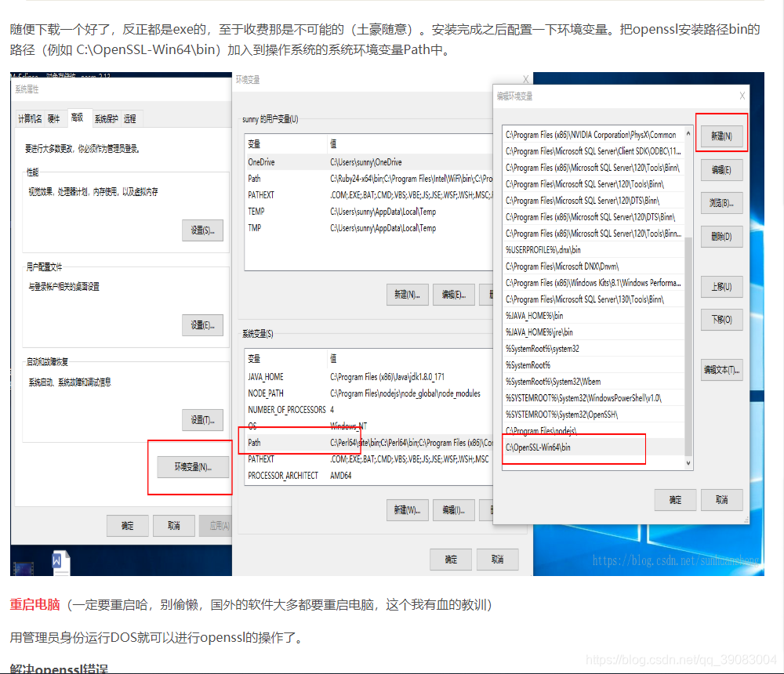Open the 浏览(B) dialog
The width and height of the screenshot is (784, 674).
[720, 203]
